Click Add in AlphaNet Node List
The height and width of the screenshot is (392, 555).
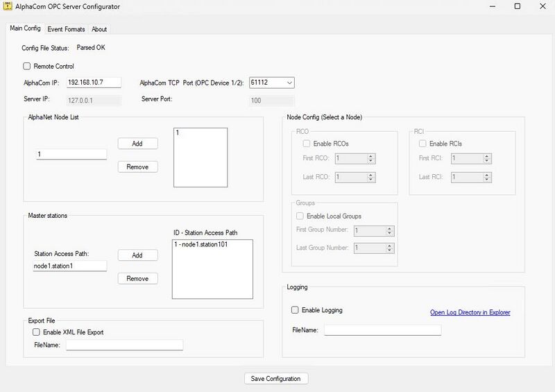click(x=137, y=144)
